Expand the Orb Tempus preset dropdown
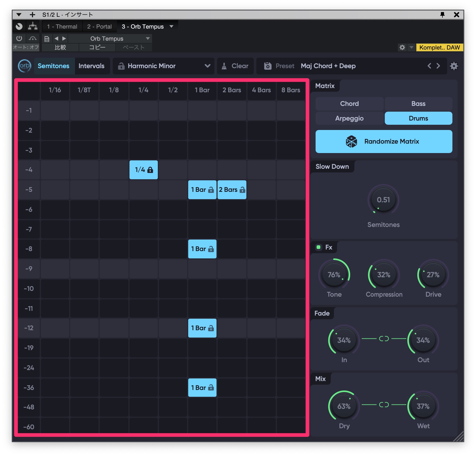 (x=148, y=39)
